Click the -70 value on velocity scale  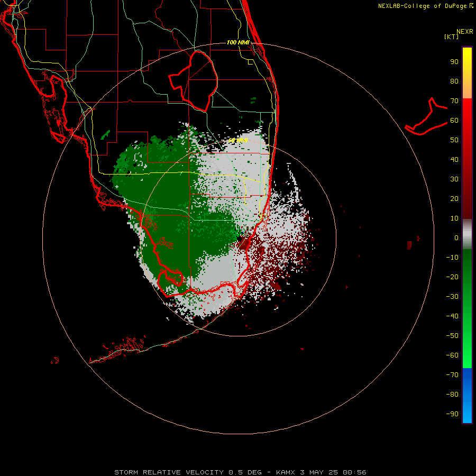[452, 374]
